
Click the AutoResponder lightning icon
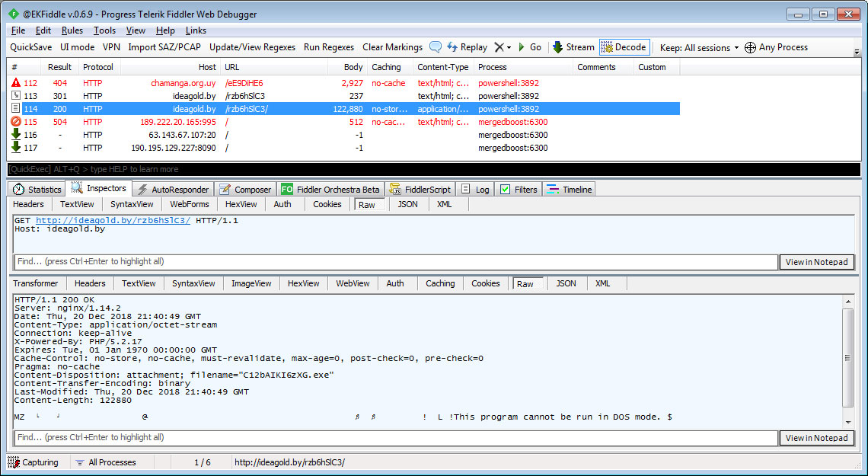click(142, 190)
